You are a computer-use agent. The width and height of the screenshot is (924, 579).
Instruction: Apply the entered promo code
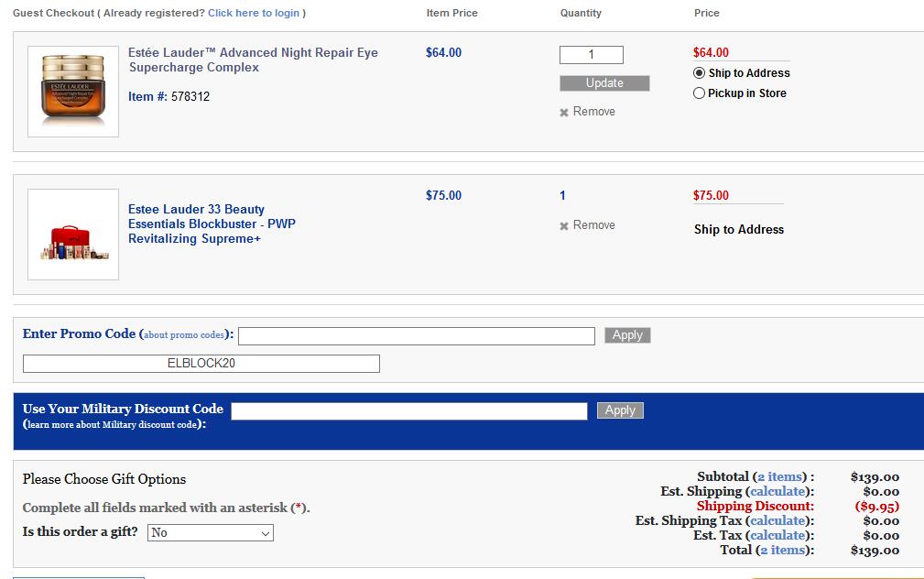pyautogui.click(x=627, y=335)
